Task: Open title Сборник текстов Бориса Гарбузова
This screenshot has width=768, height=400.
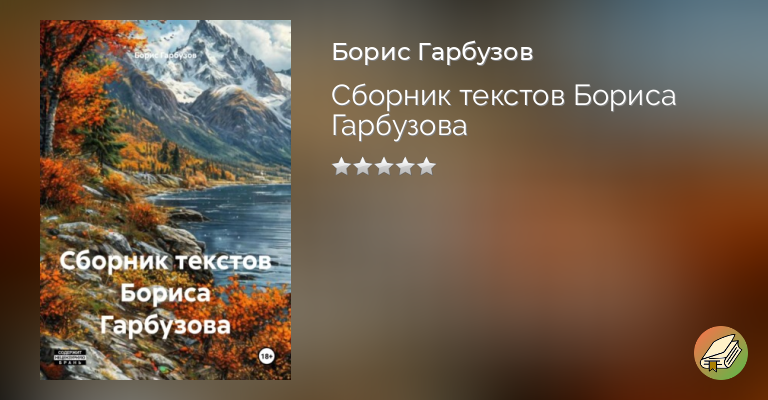Action: (504, 111)
